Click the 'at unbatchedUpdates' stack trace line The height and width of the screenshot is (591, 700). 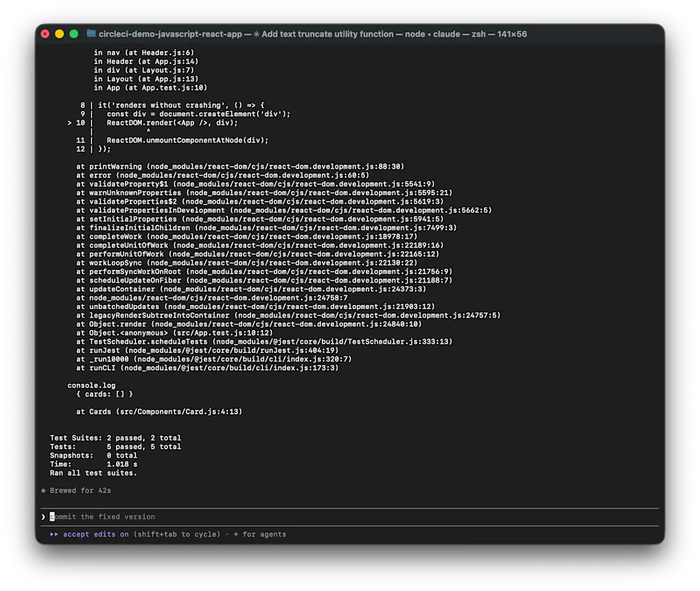pyautogui.click(x=255, y=306)
